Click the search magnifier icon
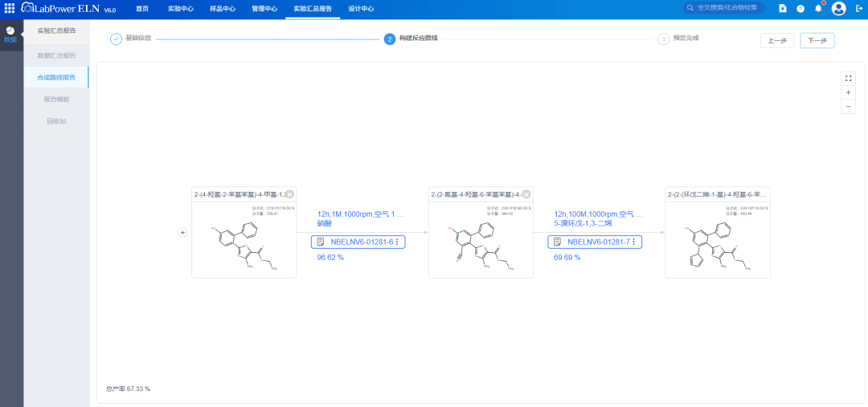The height and width of the screenshot is (407, 868). (x=690, y=8)
